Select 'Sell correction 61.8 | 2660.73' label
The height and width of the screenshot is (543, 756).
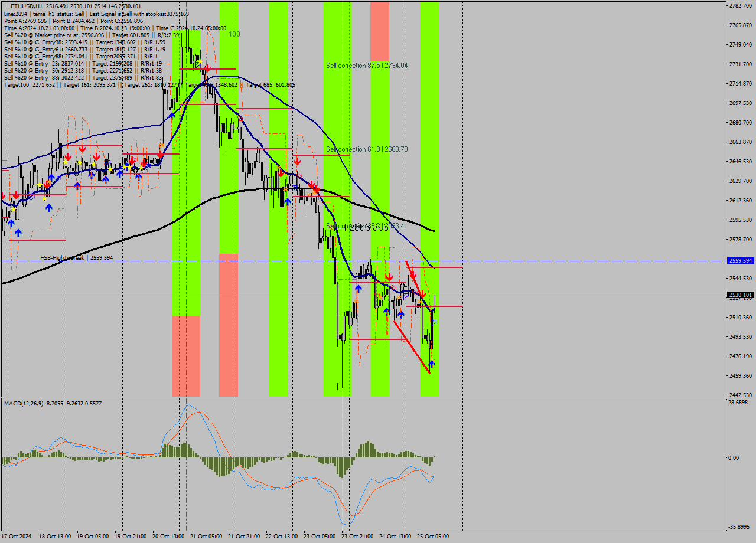pos(367,149)
